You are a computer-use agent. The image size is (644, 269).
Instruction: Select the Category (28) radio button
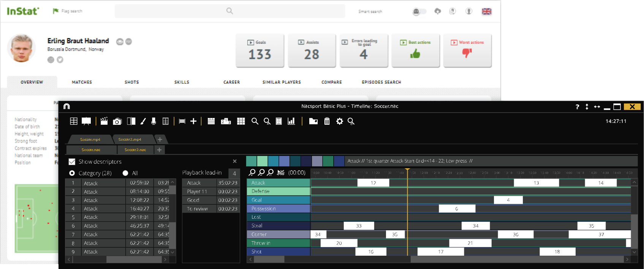[x=72, y=173]
